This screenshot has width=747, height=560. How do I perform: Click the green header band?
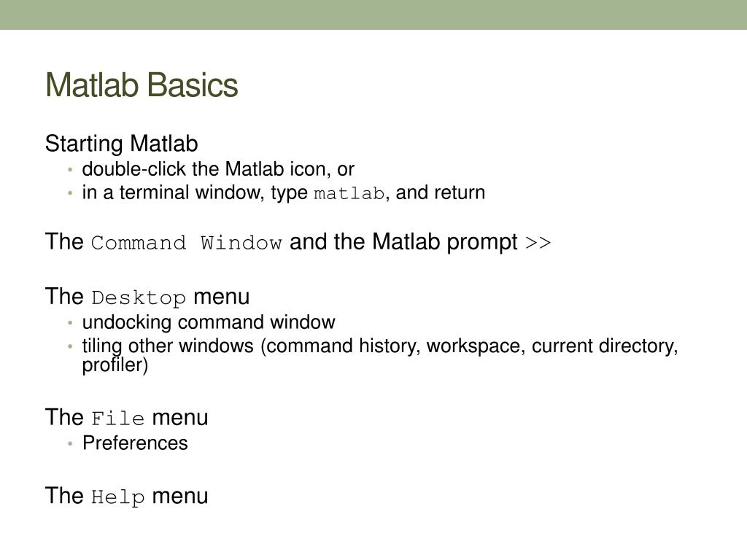373,15
